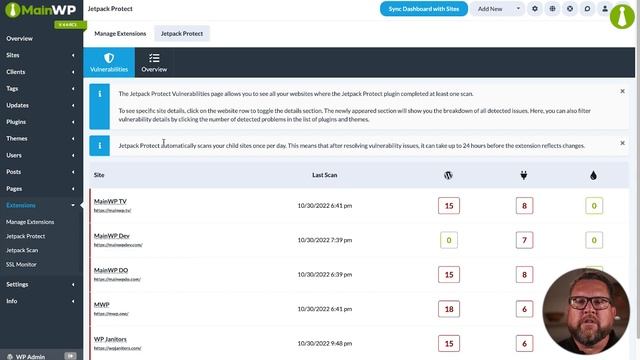Viewport: 640px width, 360px height.
Task: Open Overview in the sidebar
Action: tap(20, 38)
